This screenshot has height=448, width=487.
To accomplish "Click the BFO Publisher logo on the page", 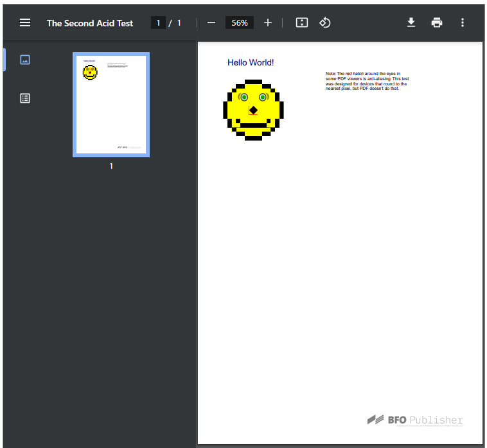I will pyautogui.click(x=415, y=420).
